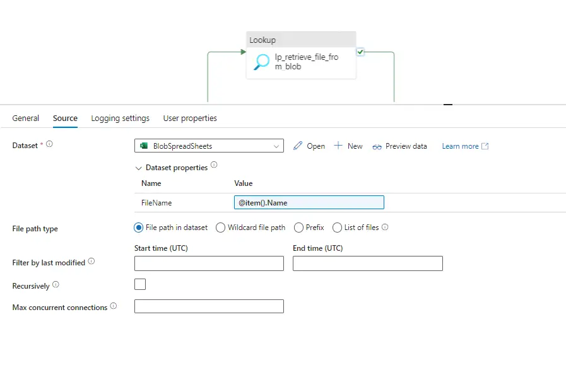Click the Preview data glasses icon
Viewport: 566px width, 392px height.
click(x=377, y=146)
